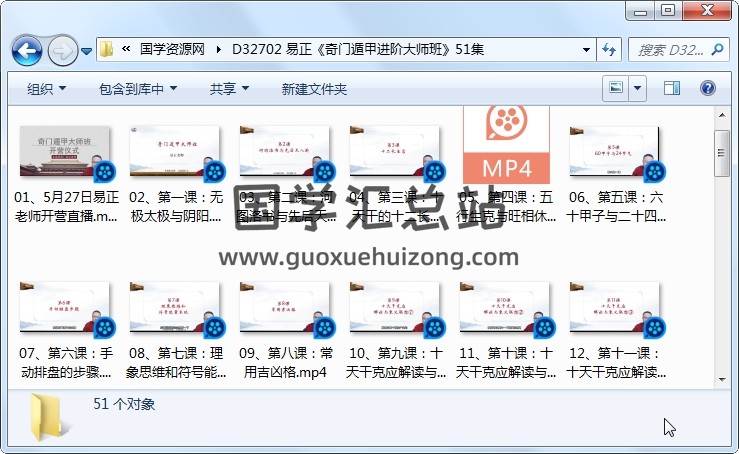Open recent locations dropdown arrow
Screen dimensions: 739x454
86,50
